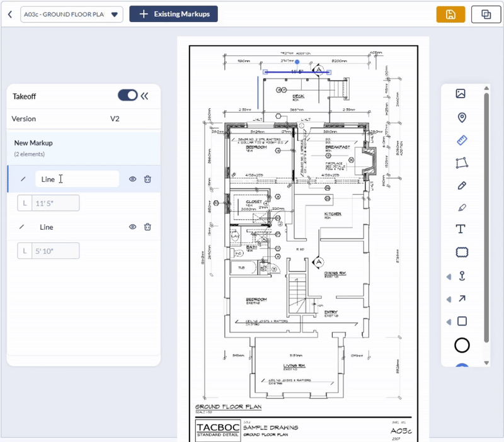Choose the image insert tool
This screenshot has width=504, height=442.
(461, 94)
